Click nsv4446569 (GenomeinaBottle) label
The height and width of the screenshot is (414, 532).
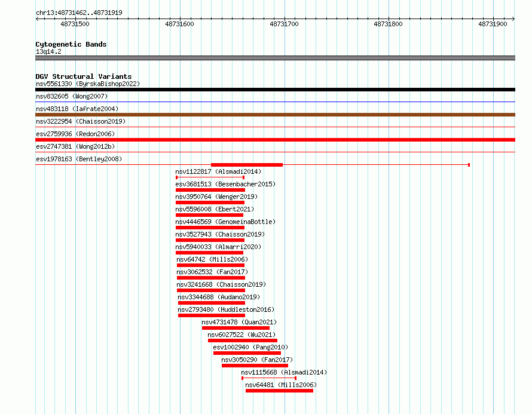click(x=225, y=222)
